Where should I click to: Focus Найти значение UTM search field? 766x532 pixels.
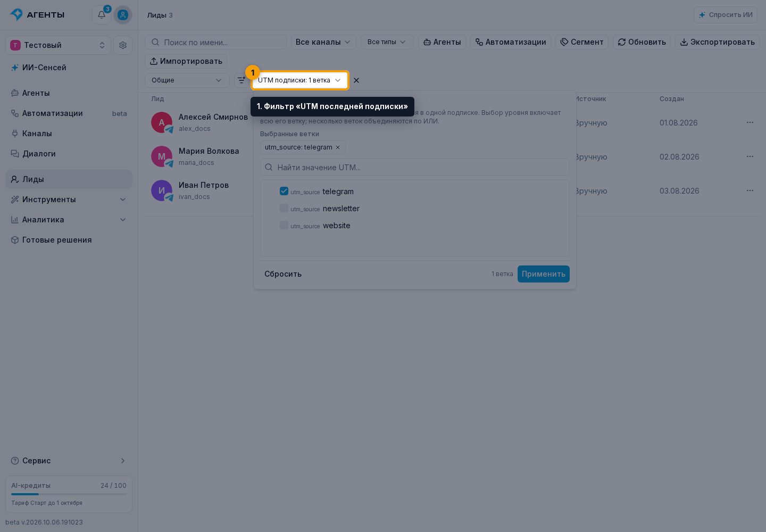pyautogui.click(x=415, y=167)
